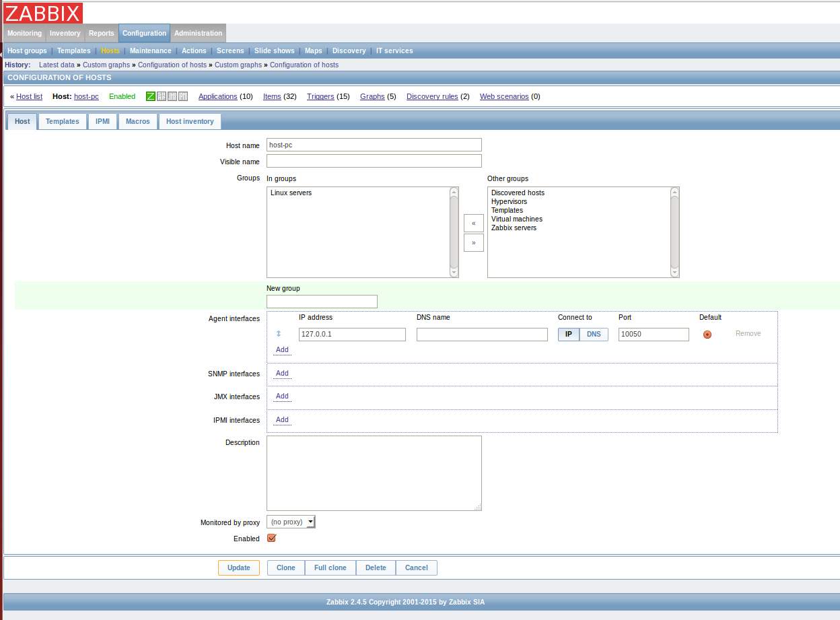Screen dimensions: 840x620
Task: Move group left with « button
Action: click(473, 223)
